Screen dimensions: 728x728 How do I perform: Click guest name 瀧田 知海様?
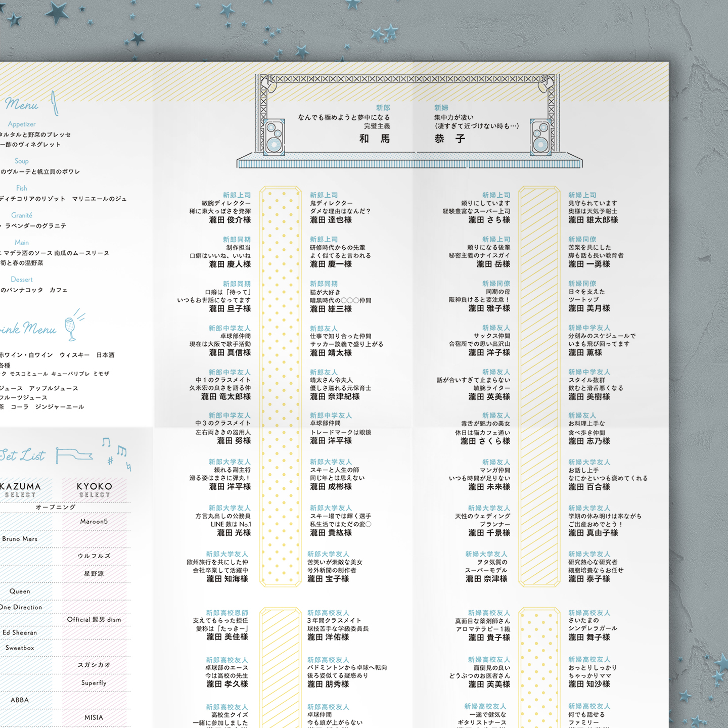[227, 579]
